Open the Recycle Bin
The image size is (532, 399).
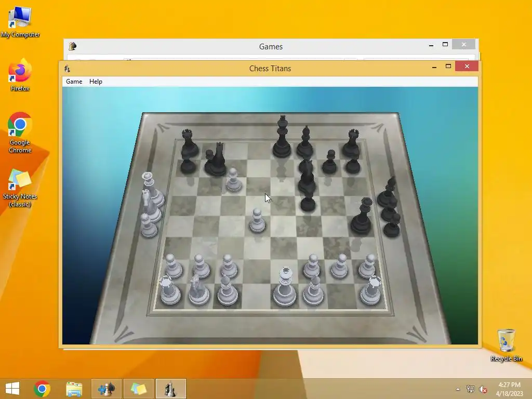pyautogui.click(x=506, y=345)
